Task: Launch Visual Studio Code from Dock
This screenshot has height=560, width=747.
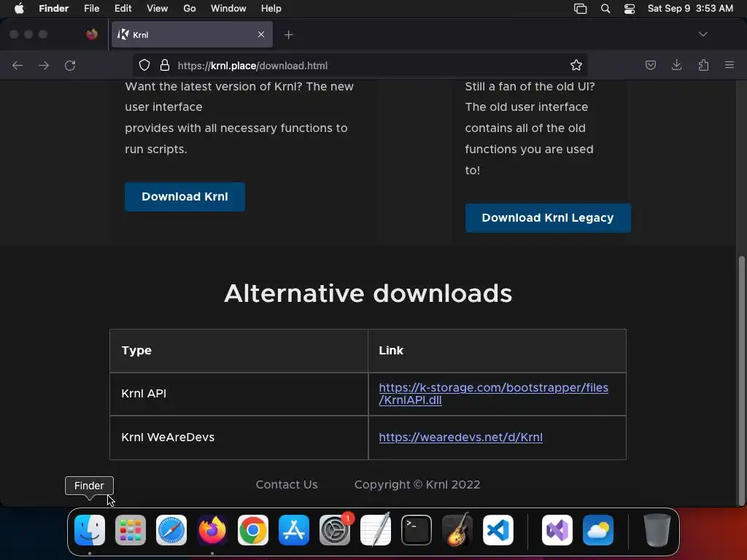Action: point(498,530)
